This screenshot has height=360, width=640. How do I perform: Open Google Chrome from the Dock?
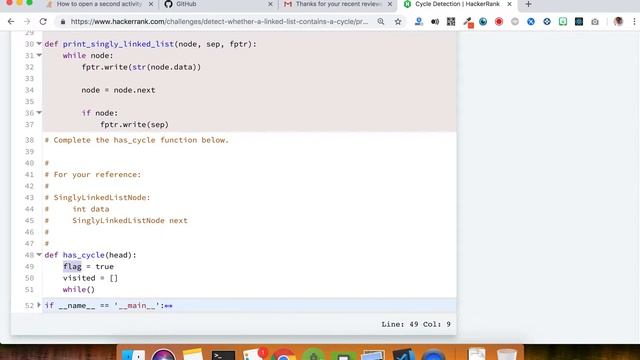(283, 355)
